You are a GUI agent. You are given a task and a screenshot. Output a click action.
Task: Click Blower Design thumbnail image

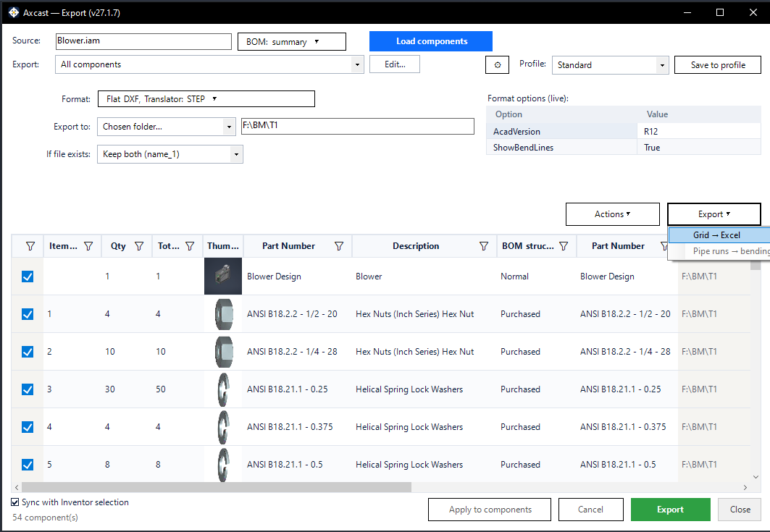223,276
